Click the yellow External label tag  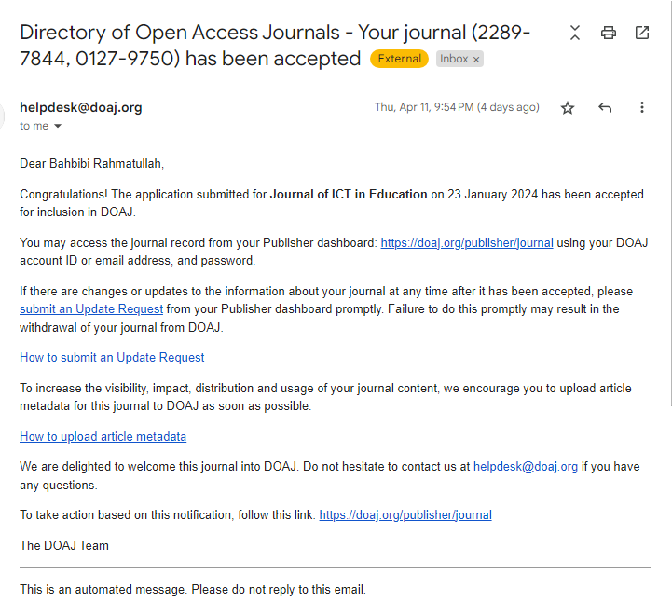[x=399, y=59]
